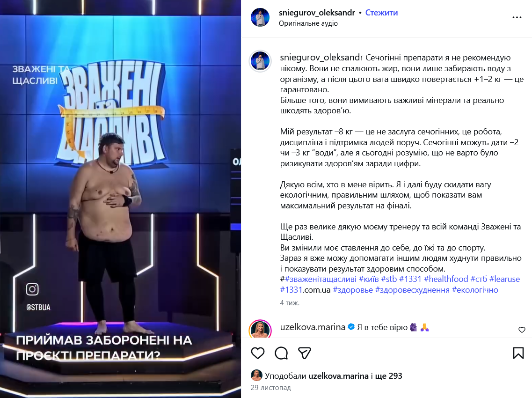The height and width of the screenshot is (398, 532).
Task: Click the 29 листопад post date
Action: (271, 388)
